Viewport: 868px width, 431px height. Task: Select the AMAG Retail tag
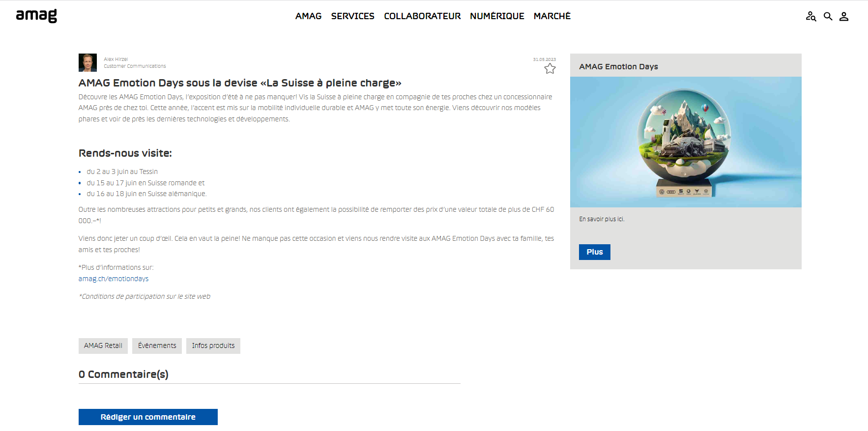click(103, 346)
